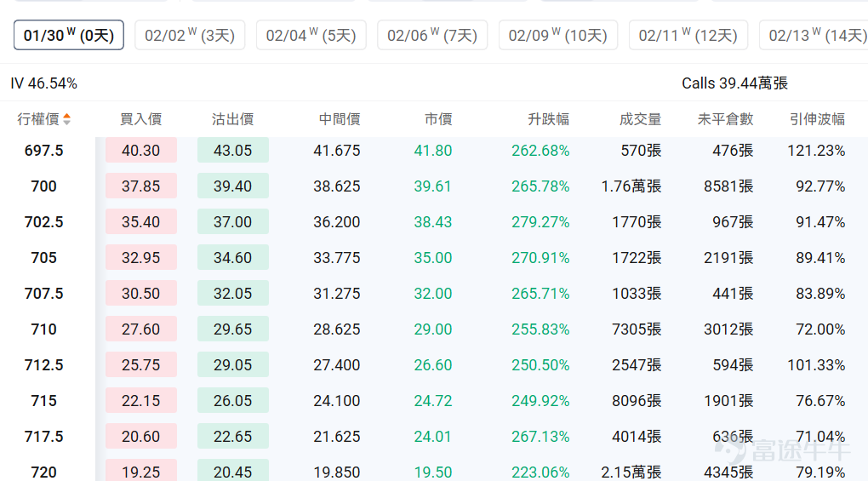Click change value 279.27%

[540, 222]
